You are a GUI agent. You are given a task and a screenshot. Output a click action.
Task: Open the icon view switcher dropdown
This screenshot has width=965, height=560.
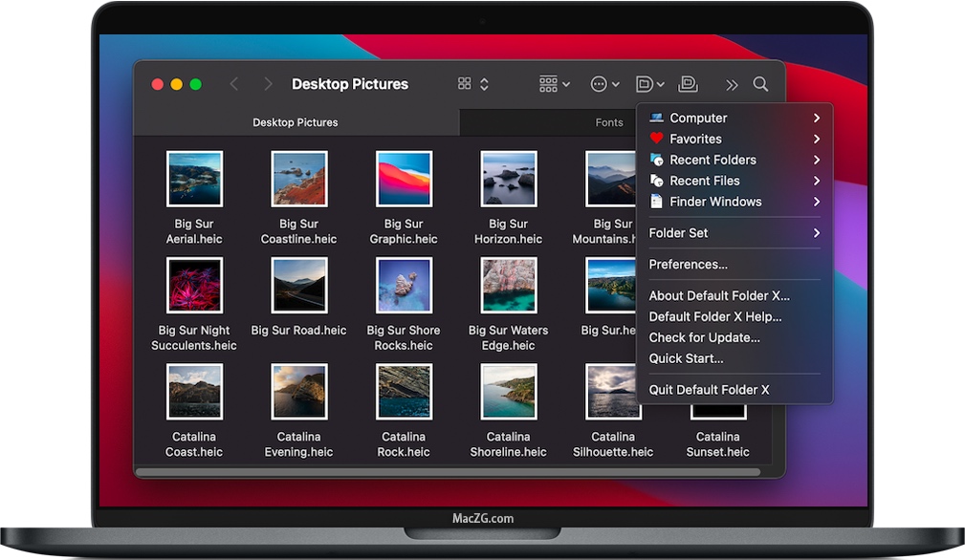[473, 84]
